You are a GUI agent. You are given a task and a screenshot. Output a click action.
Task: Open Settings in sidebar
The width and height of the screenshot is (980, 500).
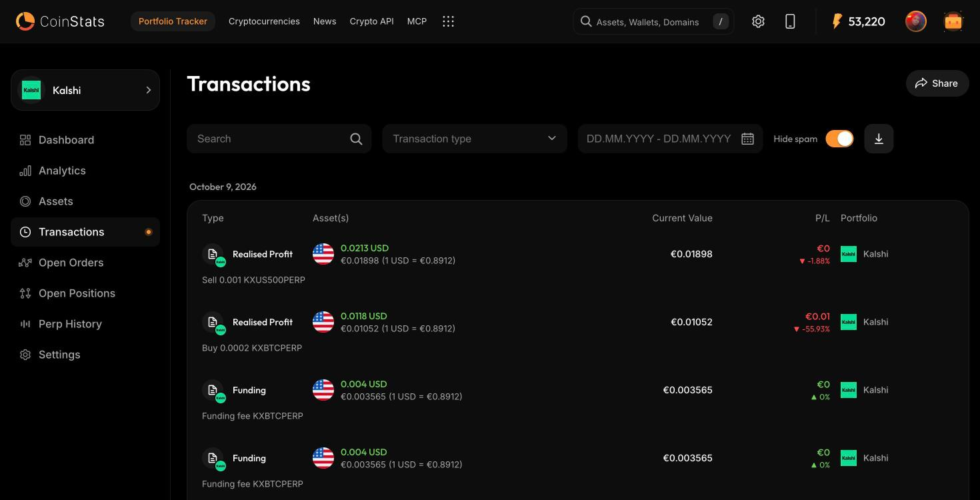(x=85, y=355)
